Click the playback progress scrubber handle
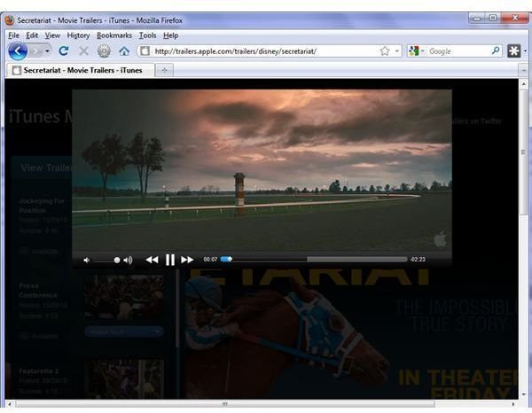532x413 pixels. 230,259
